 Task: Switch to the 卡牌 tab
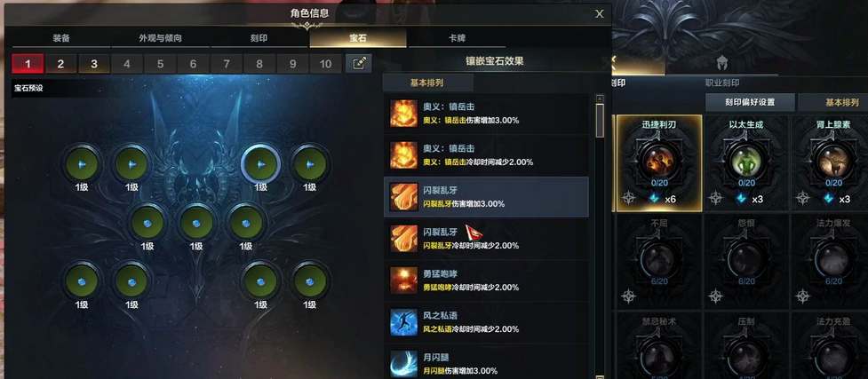457,38
